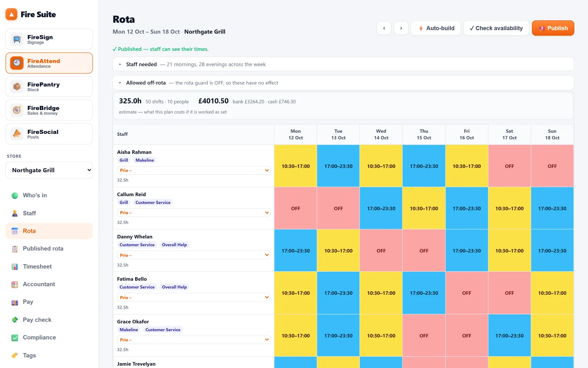Click the Pay check icon

point(15,320)
